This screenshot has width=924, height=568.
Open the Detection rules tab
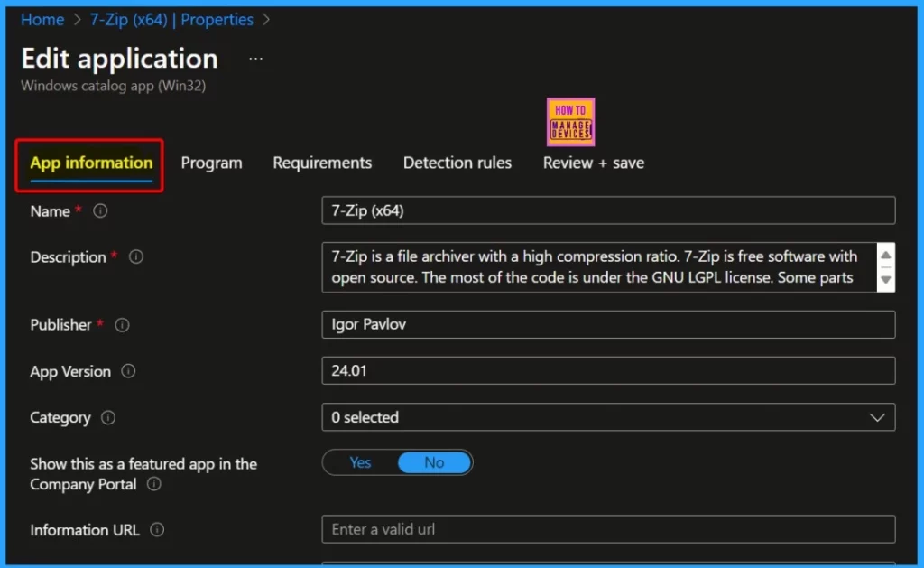coord(457,163)
